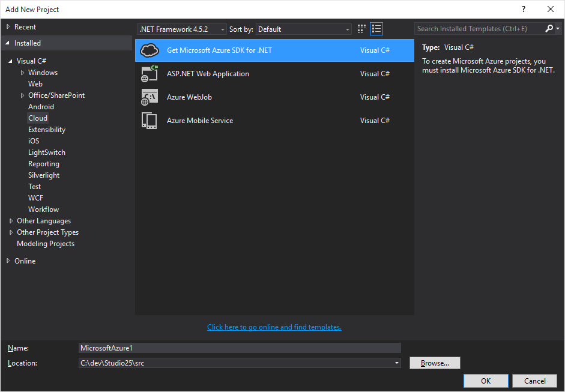Select the LightSwitch category
Image resolution: width=565 pixels, height=392 pixels.
click(47, 152)
